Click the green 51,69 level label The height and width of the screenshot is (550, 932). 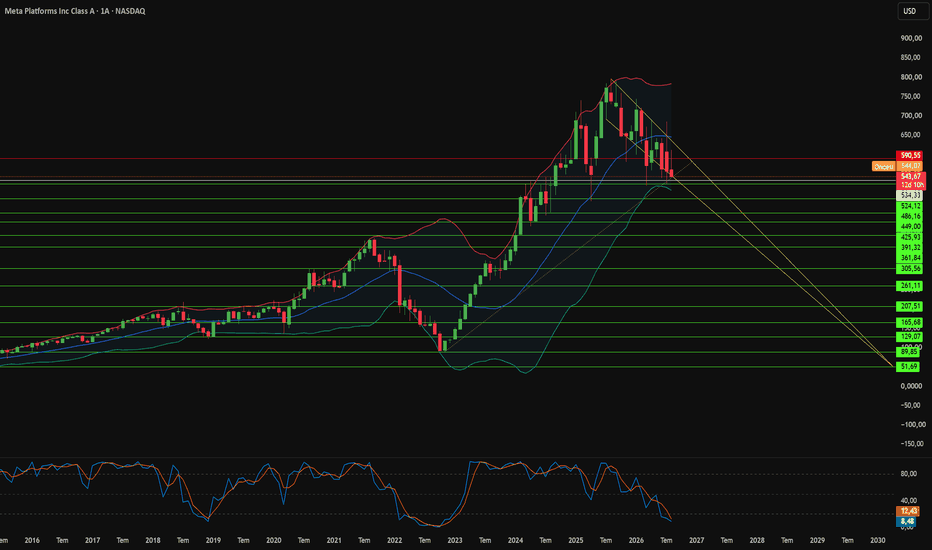[x=908, y=367]
